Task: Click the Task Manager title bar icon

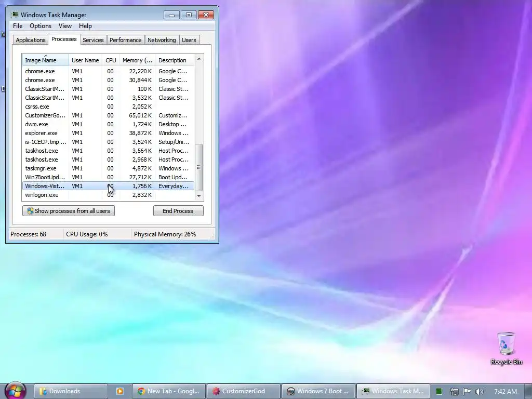Action: coord(14,15)
